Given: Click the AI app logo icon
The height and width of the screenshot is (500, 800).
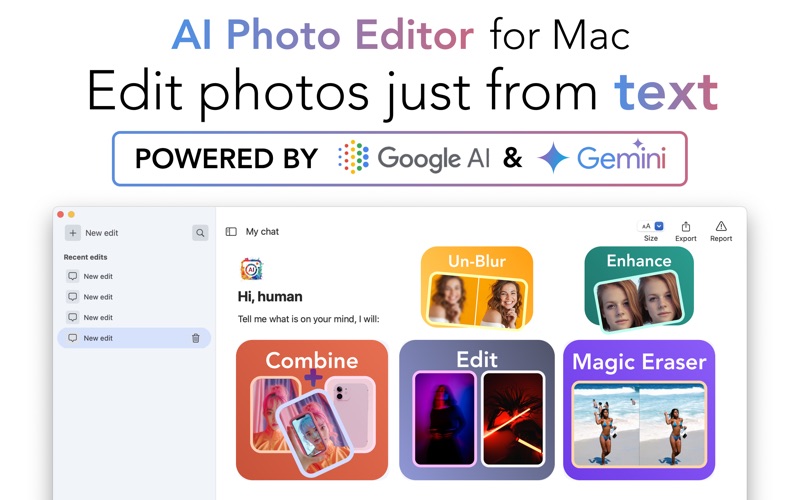Looking at the screenshot, I should coord(252,269).
